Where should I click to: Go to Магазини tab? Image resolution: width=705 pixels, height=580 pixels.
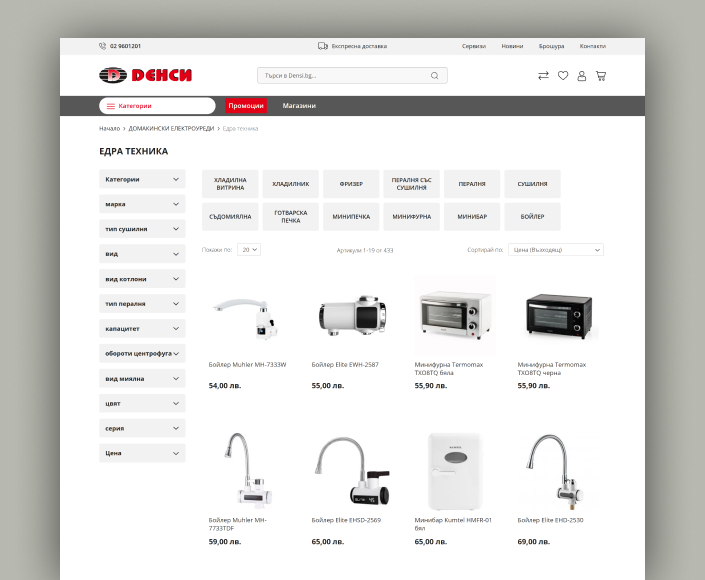point(299,106)
